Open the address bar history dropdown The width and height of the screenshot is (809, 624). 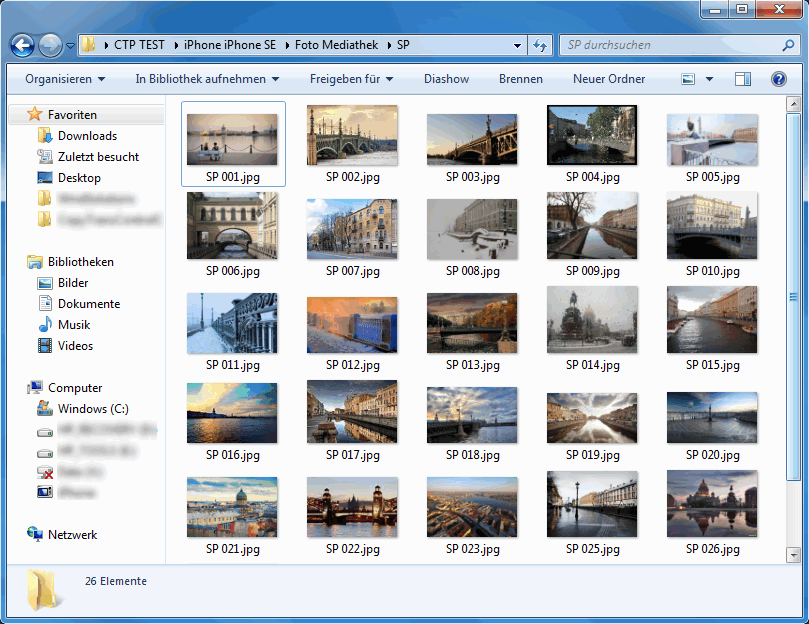pos(517,45)
